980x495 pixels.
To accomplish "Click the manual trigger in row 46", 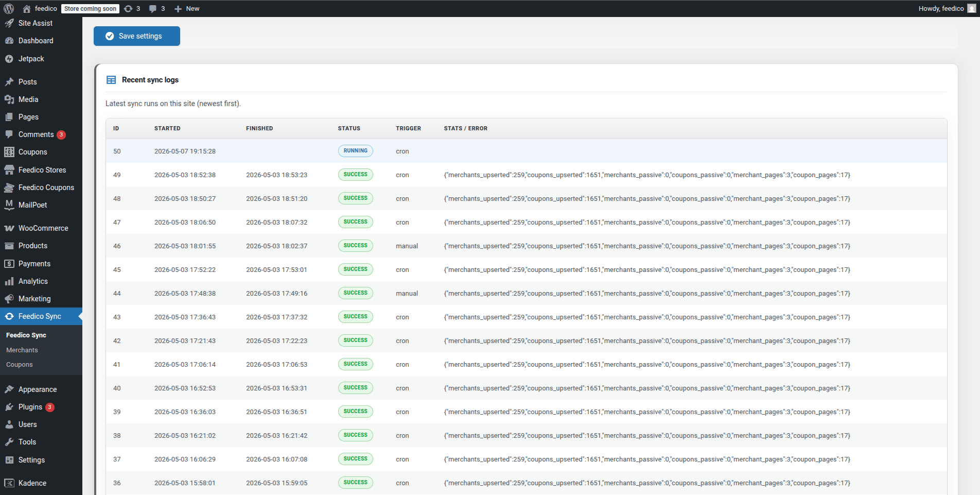I will click(x=407, y=246).
